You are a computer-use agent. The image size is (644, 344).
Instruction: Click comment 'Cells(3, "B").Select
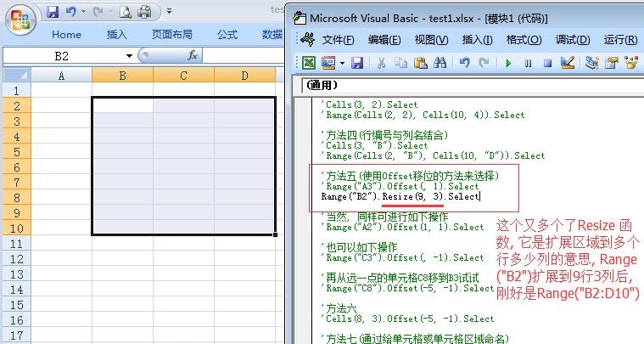point(374,145)
